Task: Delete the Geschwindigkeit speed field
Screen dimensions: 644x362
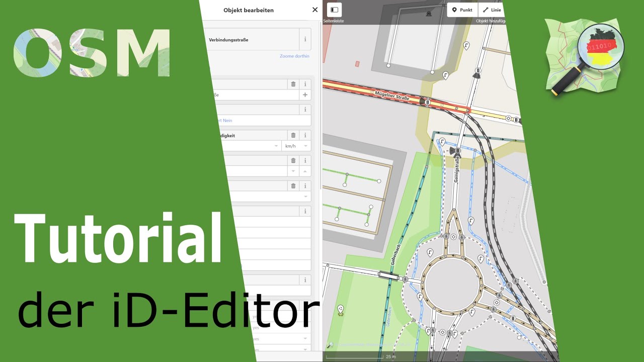Action: pos(293,135)
